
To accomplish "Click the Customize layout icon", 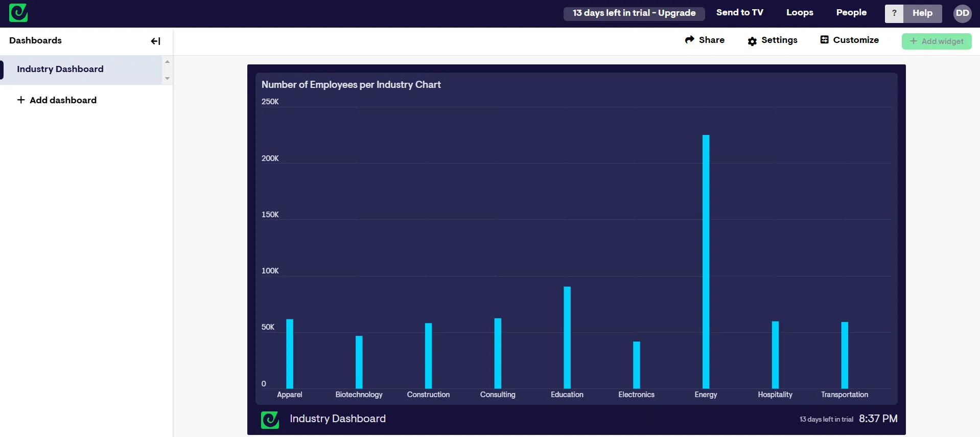I will click(x=824, y=40).
